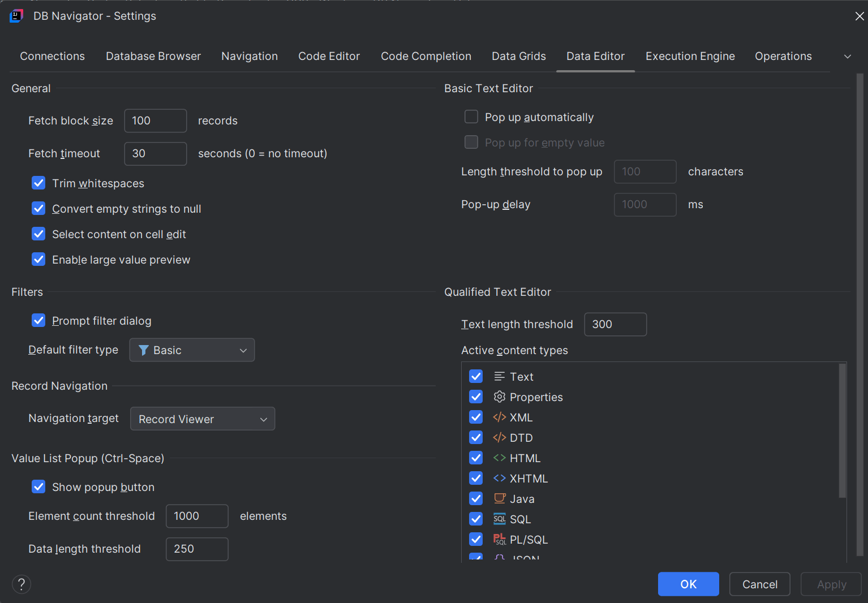Image resolution: width=868 pixels, height=603 pixels.
Task: Disable Trim whitespaces
Action: 38,183
